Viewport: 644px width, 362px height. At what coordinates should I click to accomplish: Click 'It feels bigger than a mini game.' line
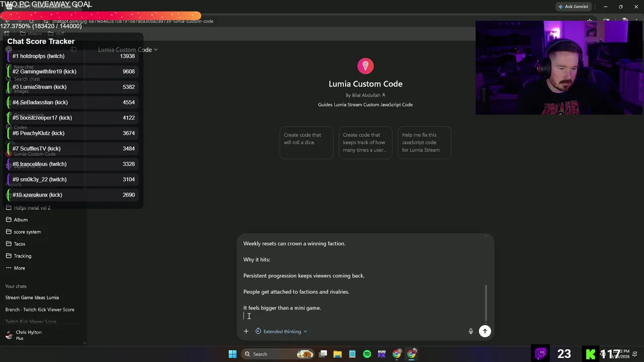pyautogui.click(x=282, y=308)
